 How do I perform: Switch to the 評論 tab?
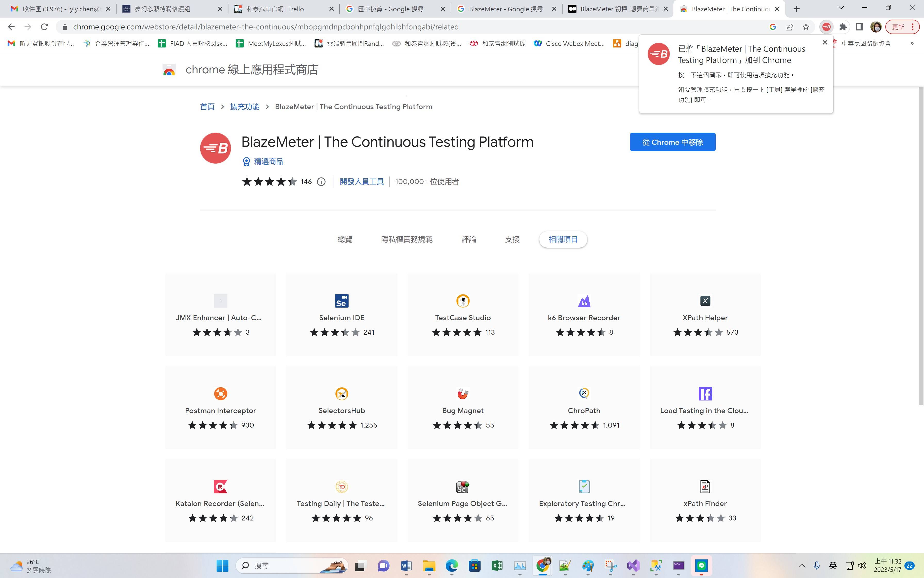click(468, 239)
